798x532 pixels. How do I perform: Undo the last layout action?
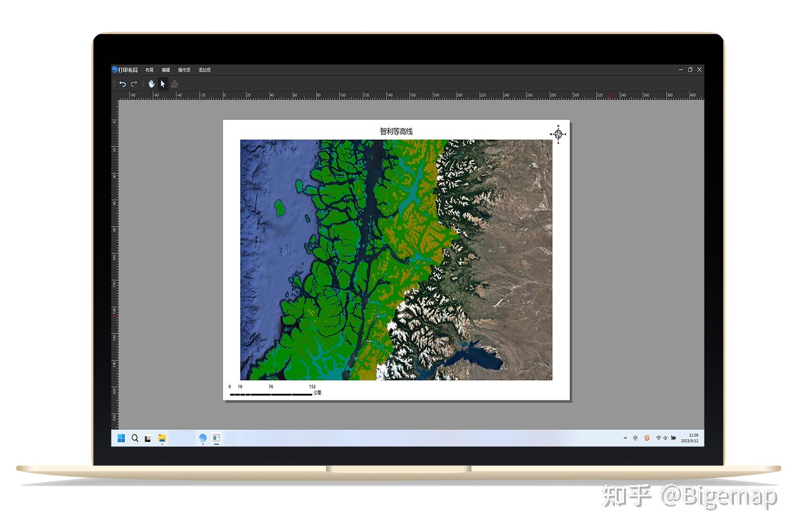[x=123, y=84]
